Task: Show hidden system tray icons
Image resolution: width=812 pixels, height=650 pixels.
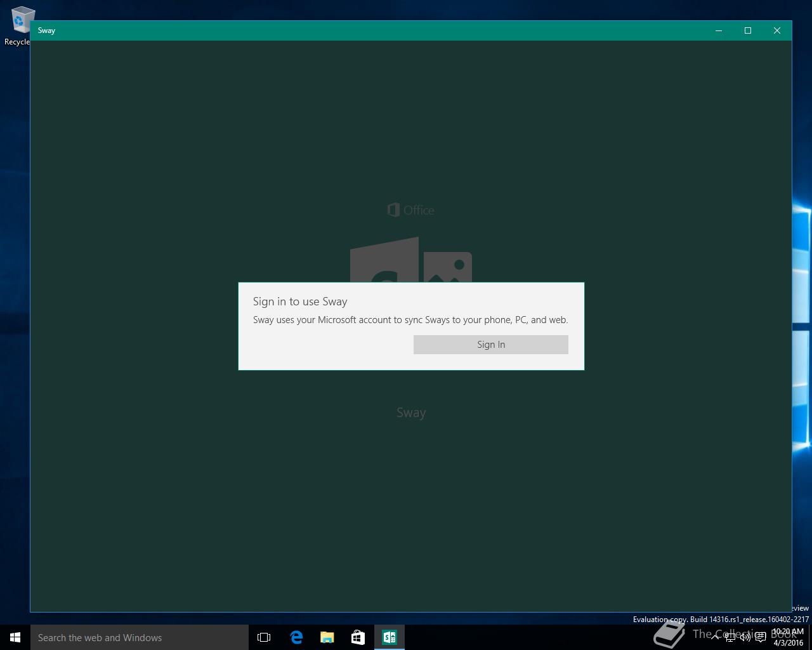Action: click(x=715, y=637)
